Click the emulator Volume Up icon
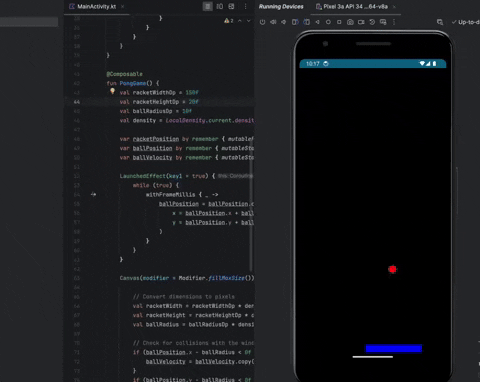The image size is (480, 382). click(x=273, y=22)
